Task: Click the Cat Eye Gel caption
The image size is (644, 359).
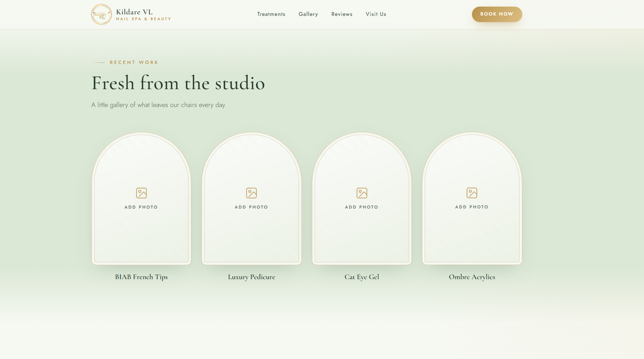Action: pos(362,277)
